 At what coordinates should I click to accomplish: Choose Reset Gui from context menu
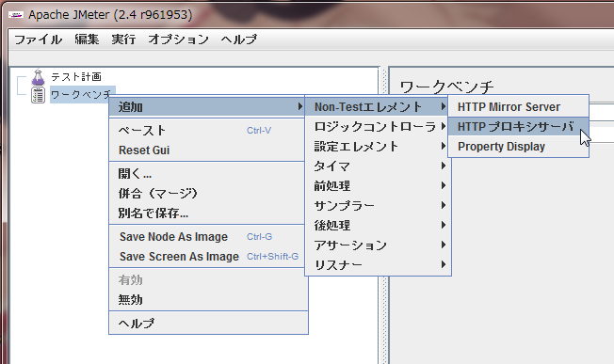(207, 150)
